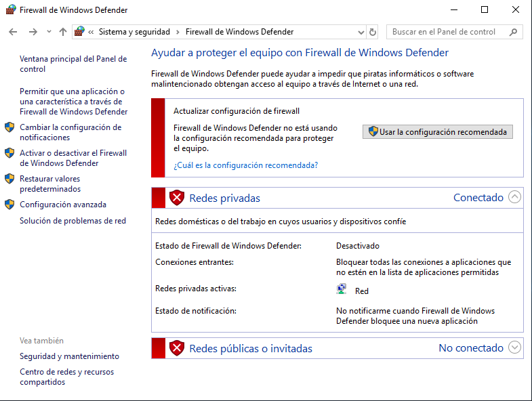Viewport: 532px width, 401px height.
Task: Click red X shield icon for Redes privadas
Action: point(177,197)
